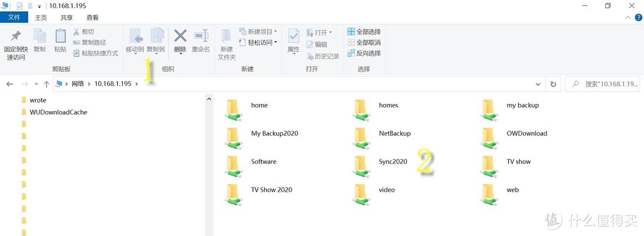The width and height of the screenshot is (644, 236).
Task: Open the Quick Access Toolbar customize arrow
Action: [x=39, y=6]
